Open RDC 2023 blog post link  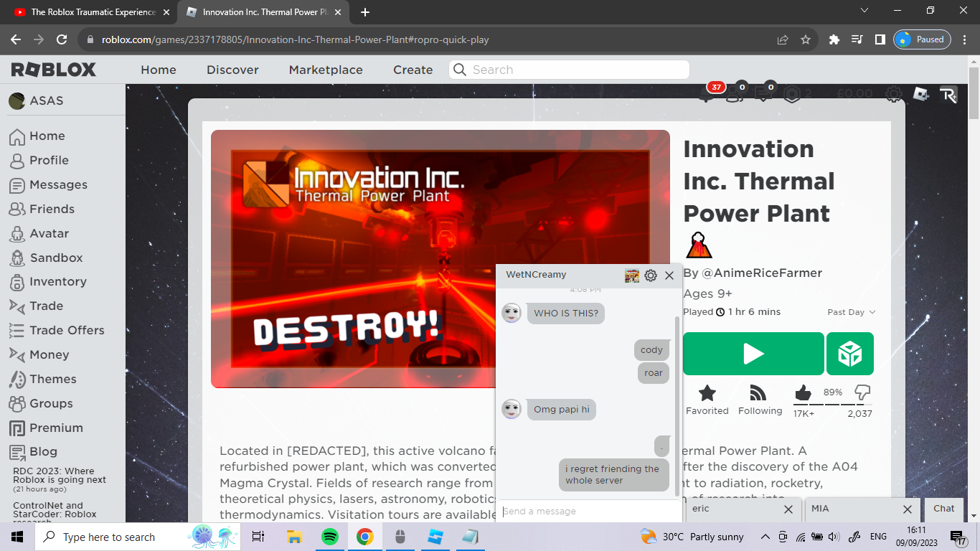click(x=60, y=476)
